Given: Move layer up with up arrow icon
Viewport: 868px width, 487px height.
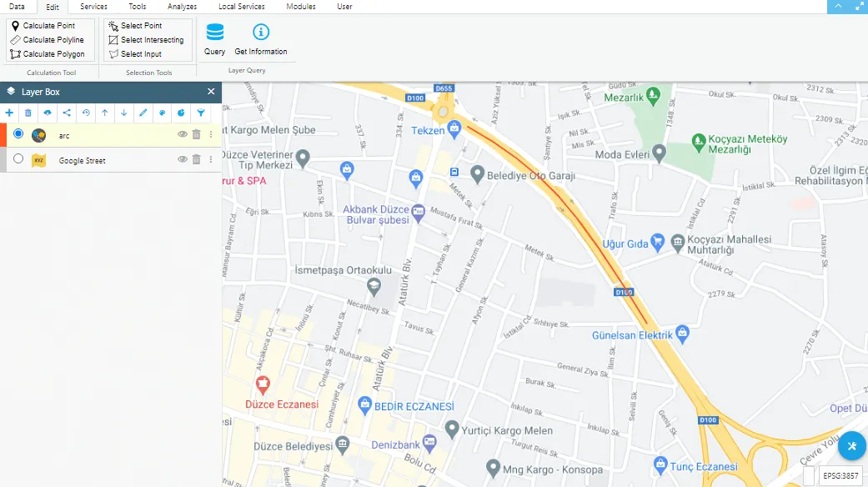Looking at the screenshot, I should 104,113.
